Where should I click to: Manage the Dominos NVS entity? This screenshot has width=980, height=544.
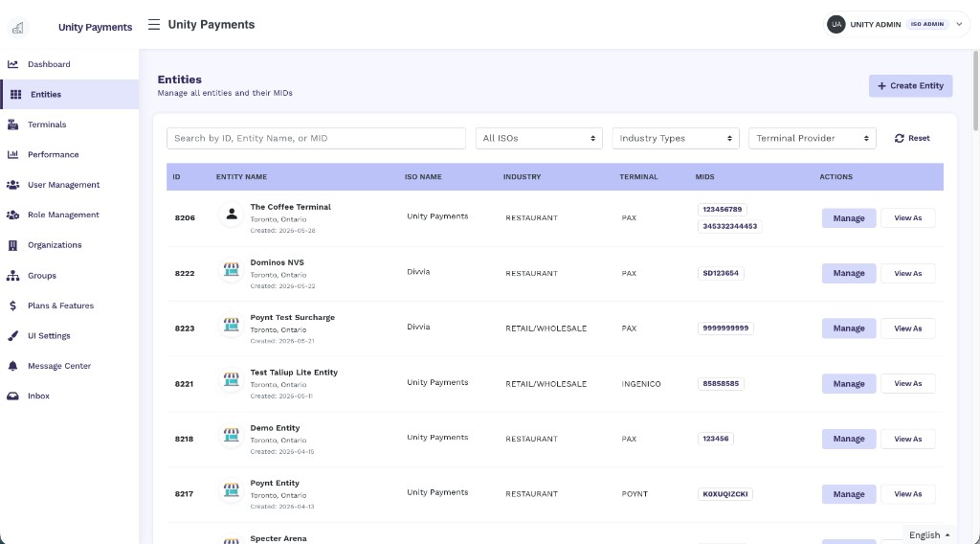coord(849,273)
